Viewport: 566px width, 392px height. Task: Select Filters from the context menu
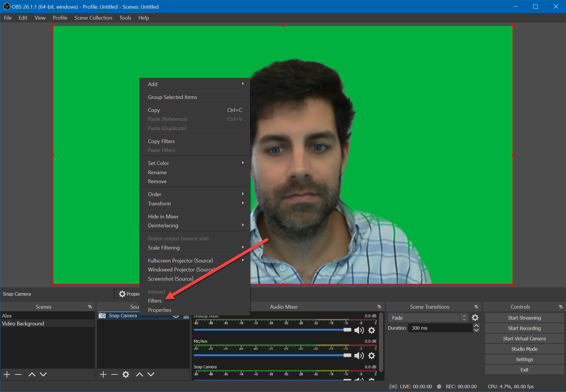click(x=155, y=301)
